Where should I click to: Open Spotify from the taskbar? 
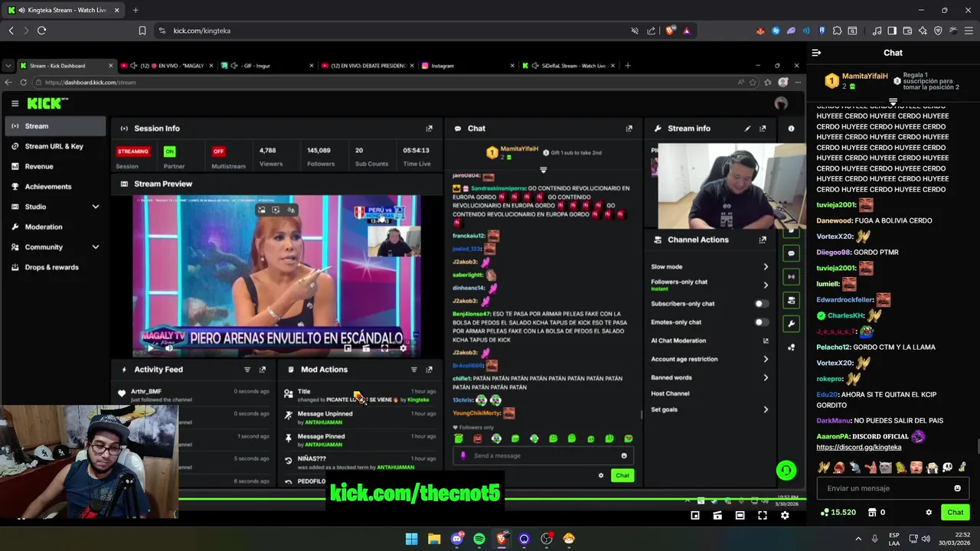point(479,539)
